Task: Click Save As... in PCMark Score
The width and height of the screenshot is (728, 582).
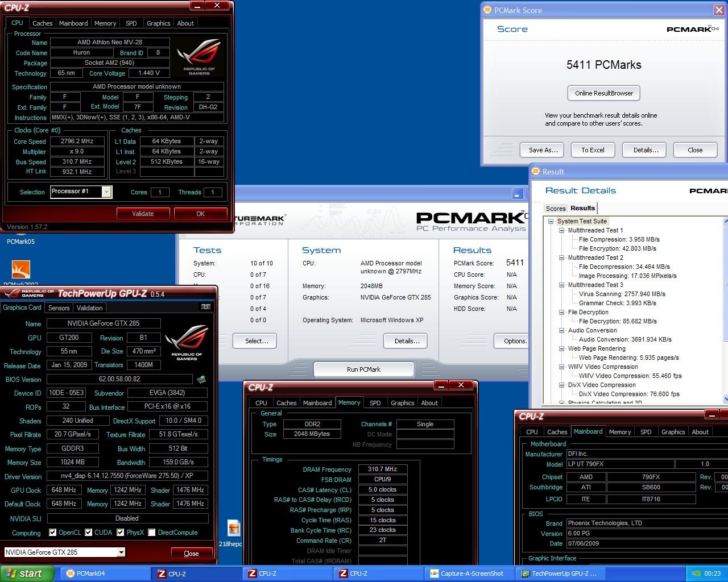Action: click(x=543, y=150)
